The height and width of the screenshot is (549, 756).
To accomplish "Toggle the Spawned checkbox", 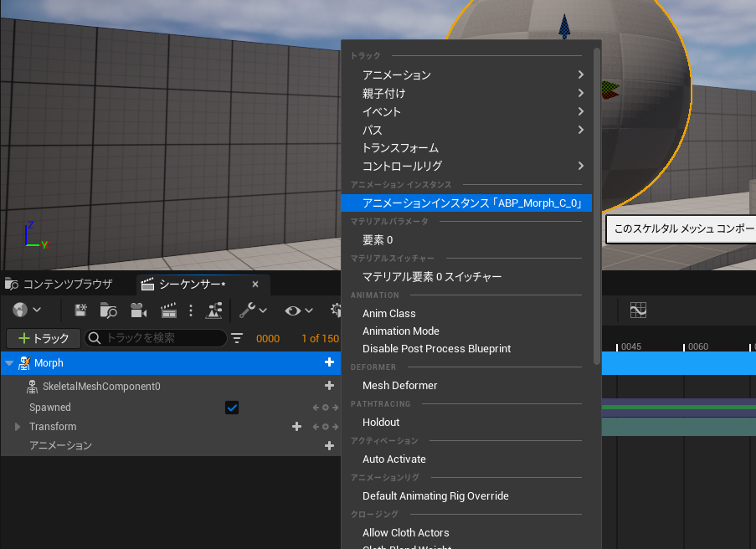I will [x=232, y=408].
